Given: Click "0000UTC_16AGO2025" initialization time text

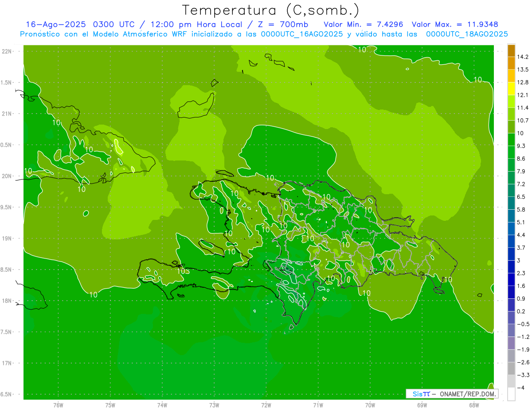Looking at the screenshot, I should coord(301,34).
